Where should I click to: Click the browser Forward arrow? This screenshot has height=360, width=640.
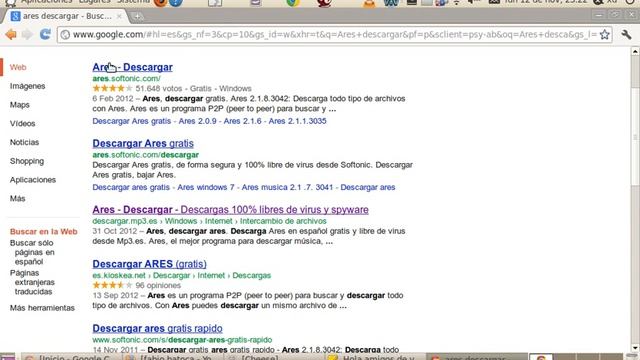coord(27,35)
